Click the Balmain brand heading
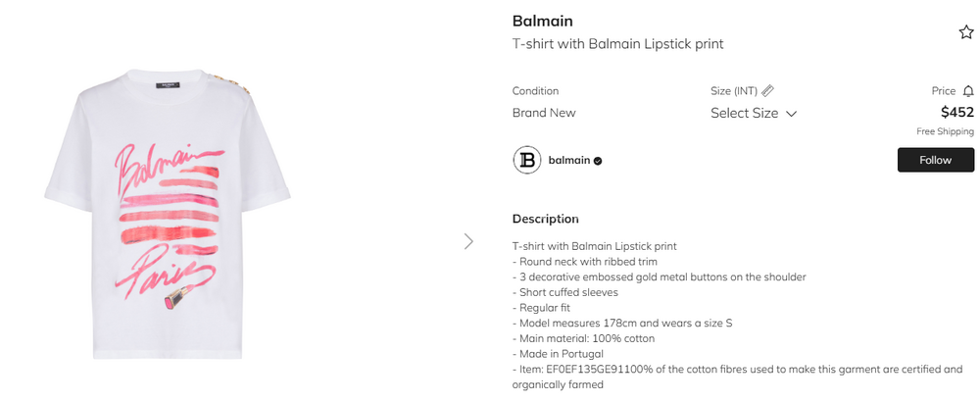Image resolution: width=980 pixels, height=402 pixels. (542, 21)
